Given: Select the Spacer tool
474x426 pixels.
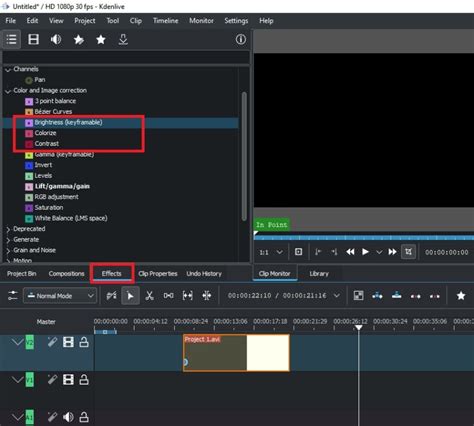Looking at the screenshot, I should tap(168, 295).
